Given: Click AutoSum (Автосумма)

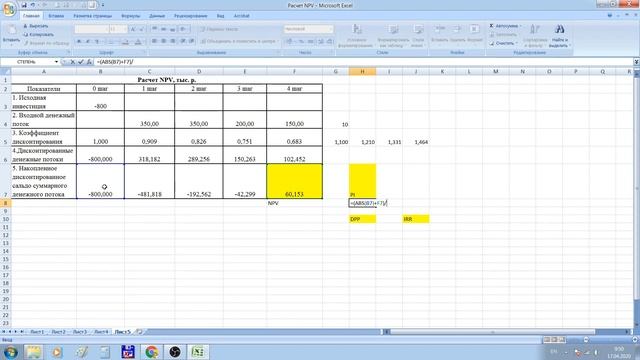Looking at the screenshot, I should [503, 26].
